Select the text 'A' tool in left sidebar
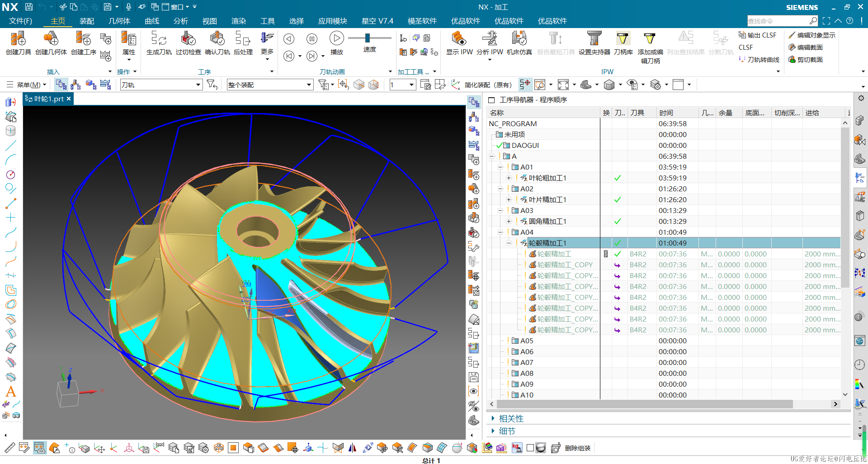868x464 pixels. (11, 391)
